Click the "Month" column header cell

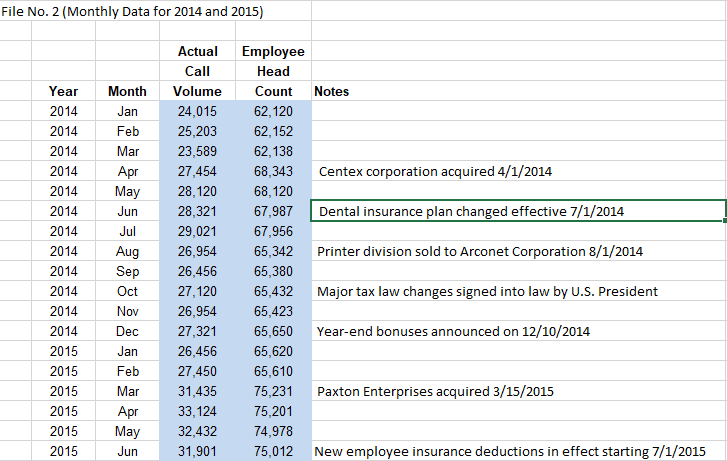[x=127, y=91]
